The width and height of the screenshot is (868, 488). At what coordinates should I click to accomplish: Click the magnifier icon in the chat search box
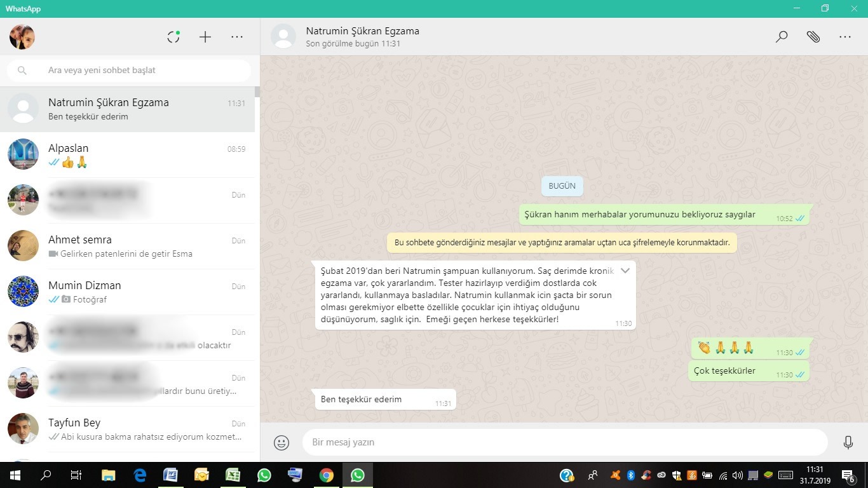[x=22, y=71]
